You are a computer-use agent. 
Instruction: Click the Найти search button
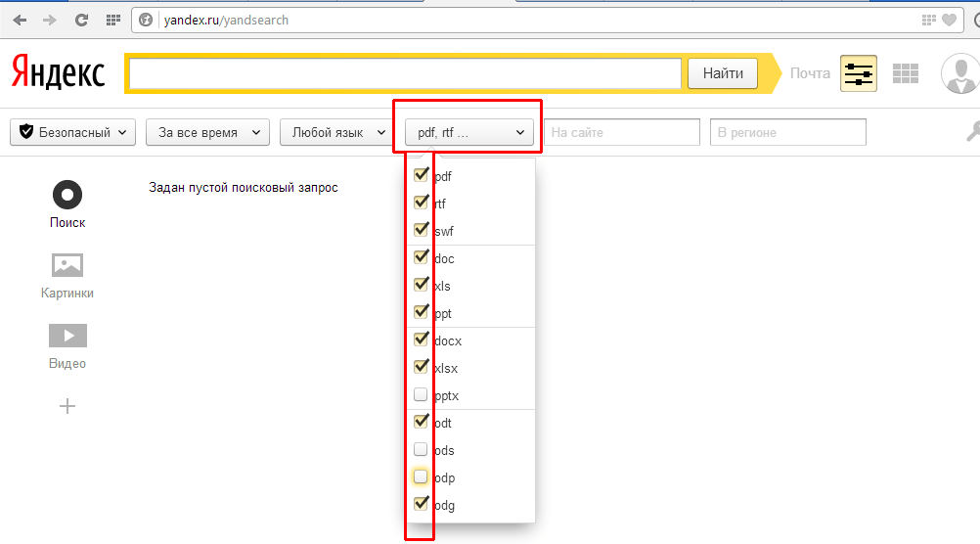coord(723,73)
